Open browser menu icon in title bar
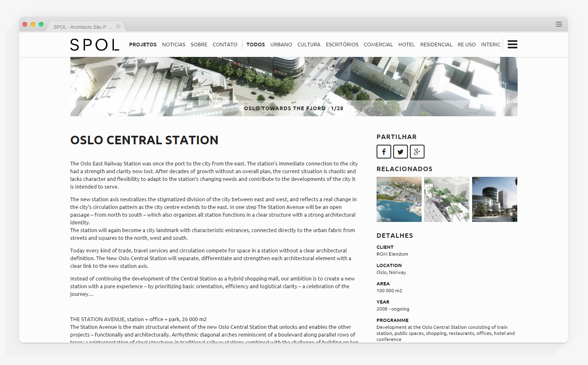This screenshot has height=365, width=588. point(559,24)
